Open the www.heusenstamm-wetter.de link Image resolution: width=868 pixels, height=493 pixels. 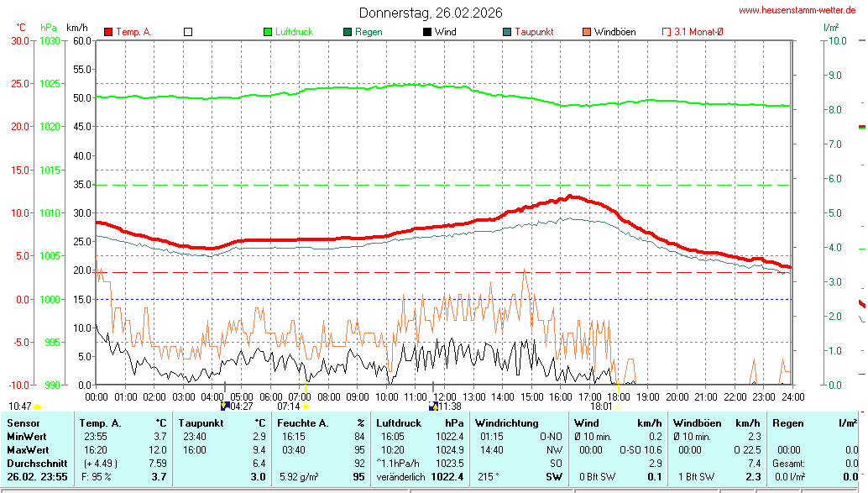click(797, 10)
